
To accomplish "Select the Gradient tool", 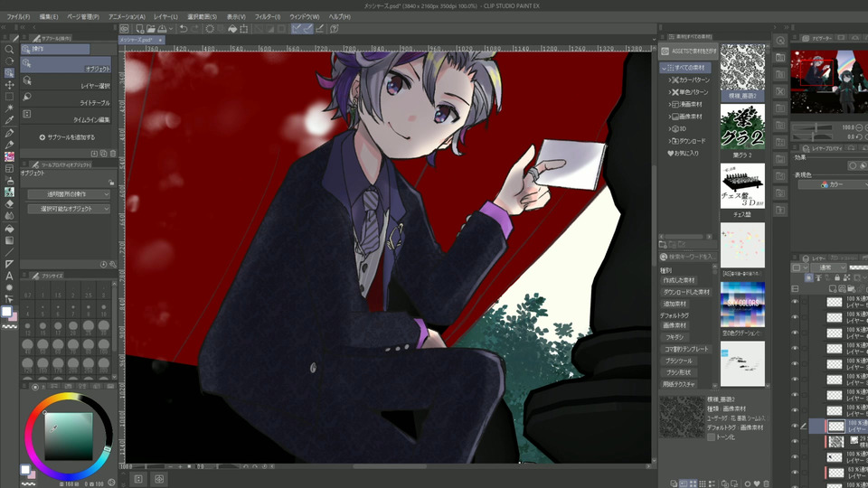I will [x=9, y=240].
